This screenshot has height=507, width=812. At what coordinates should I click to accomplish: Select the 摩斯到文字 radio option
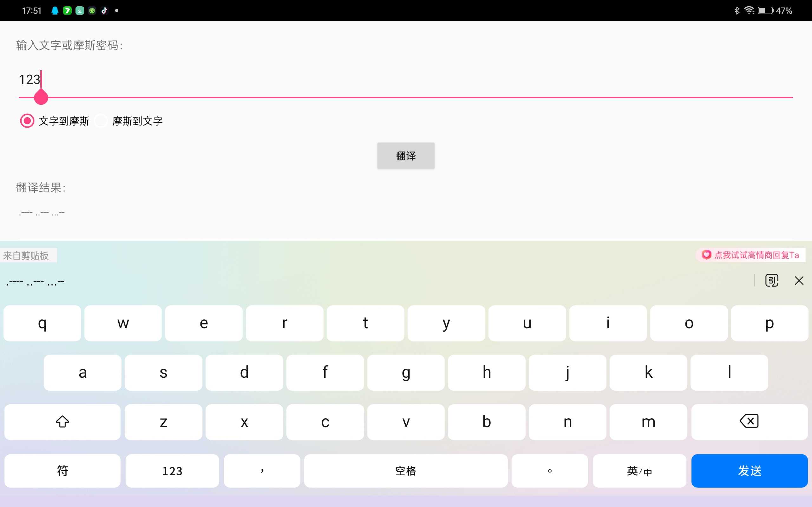(101, 121)
